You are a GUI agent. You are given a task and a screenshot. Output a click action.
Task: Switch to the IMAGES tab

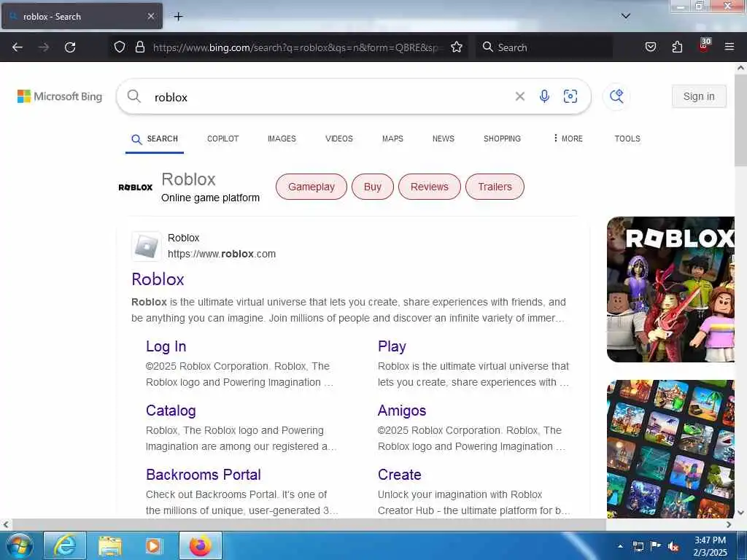pyautogui.click(x=282, y=139)
